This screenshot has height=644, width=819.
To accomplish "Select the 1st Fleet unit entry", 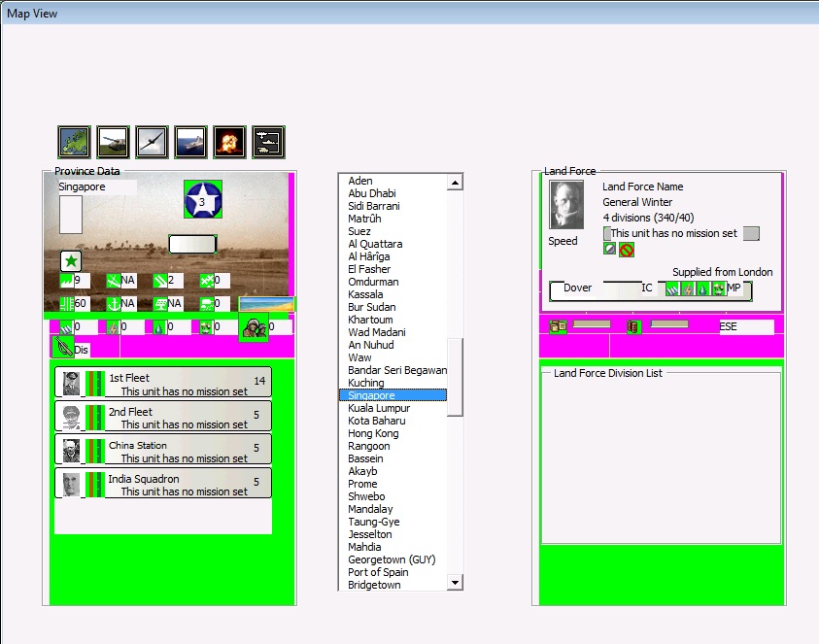I will tap(163, 383).
